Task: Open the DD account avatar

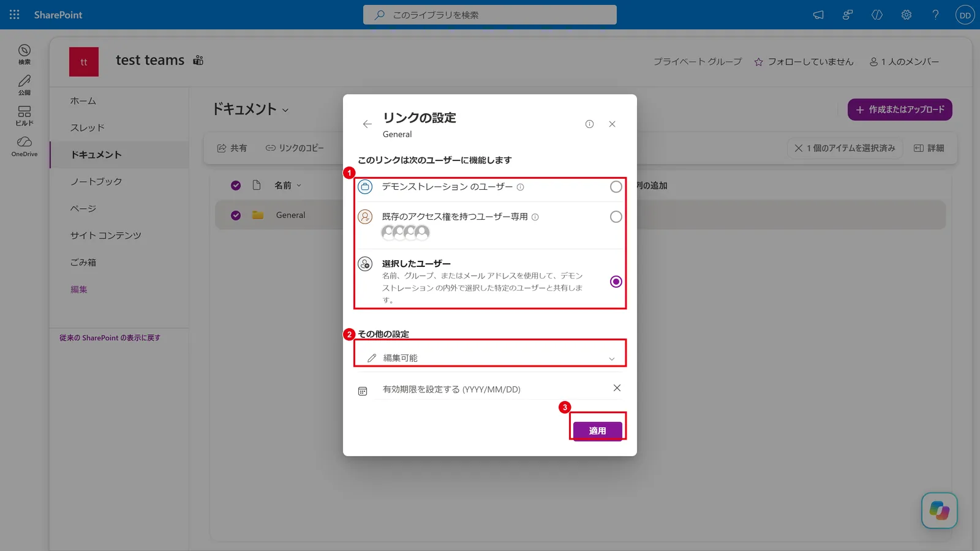Action: coord(965,15)
